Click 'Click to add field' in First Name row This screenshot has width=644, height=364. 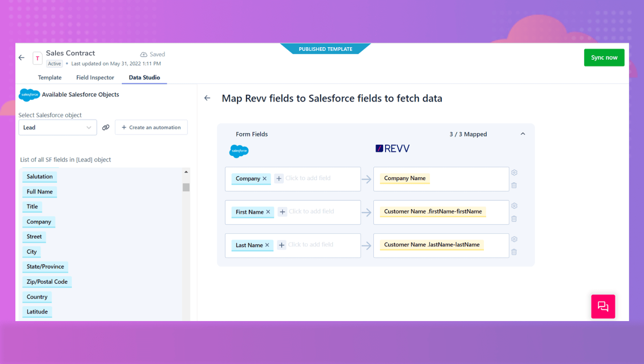[x=311, y=211]
